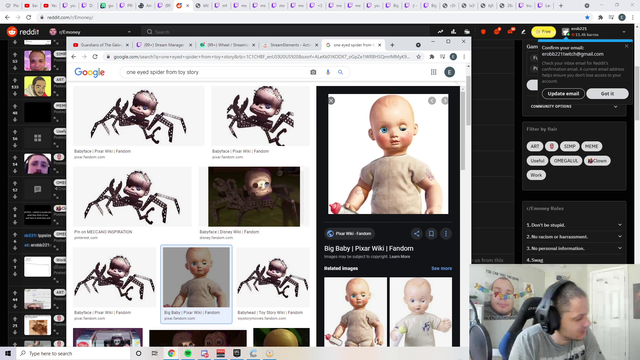The height and width of the screenshot is (360, 640).
Task: Share the Big Baby image
Action: tap(416, 234)
